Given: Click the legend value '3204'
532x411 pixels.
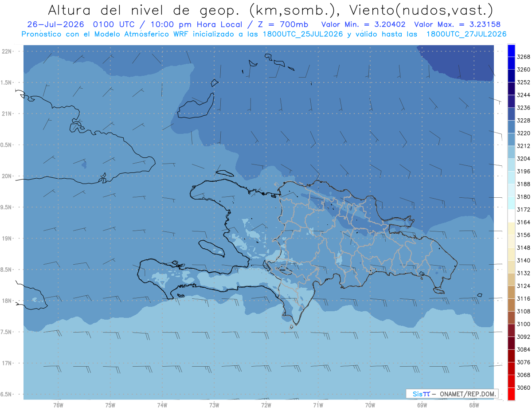Looking at the screenshot, I should (x=523, y=158).
